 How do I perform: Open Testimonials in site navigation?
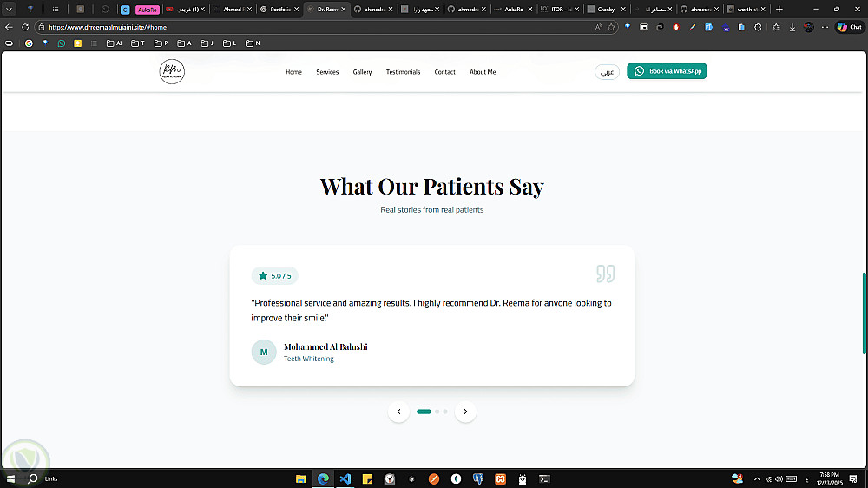point(403,72)
